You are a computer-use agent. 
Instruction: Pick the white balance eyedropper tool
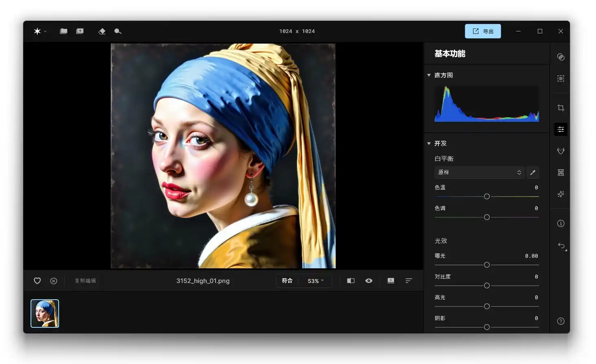point(532,173)
